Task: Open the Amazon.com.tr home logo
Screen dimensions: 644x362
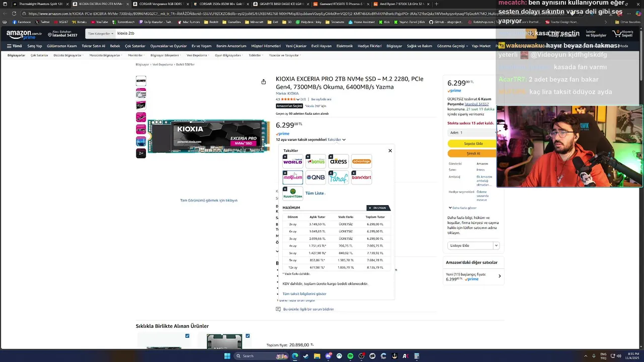Action: 24,34
